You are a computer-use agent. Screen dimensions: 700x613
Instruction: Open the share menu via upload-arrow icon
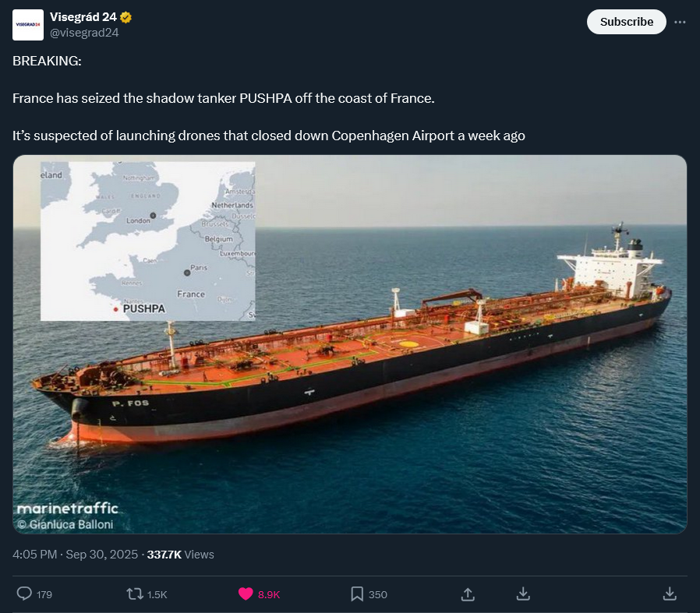click(468, 594)
